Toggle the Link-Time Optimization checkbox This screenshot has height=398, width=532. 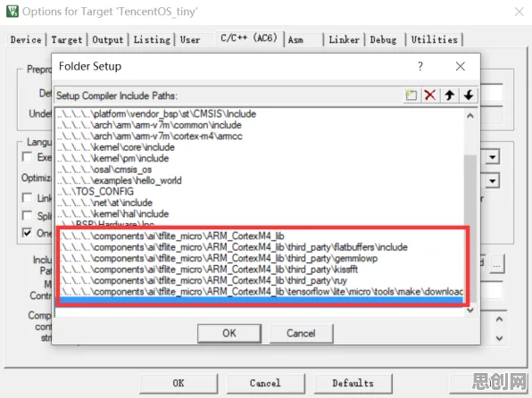point(27,197)
